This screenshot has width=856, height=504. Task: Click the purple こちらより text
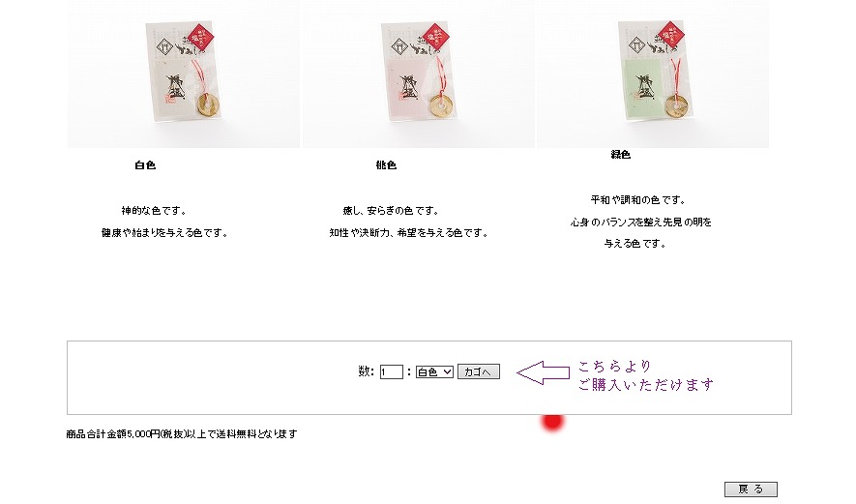click(615, 366)
